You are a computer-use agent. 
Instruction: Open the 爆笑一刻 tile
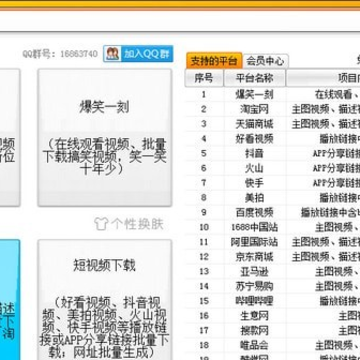pyautogui.click(x=105, y=138)
